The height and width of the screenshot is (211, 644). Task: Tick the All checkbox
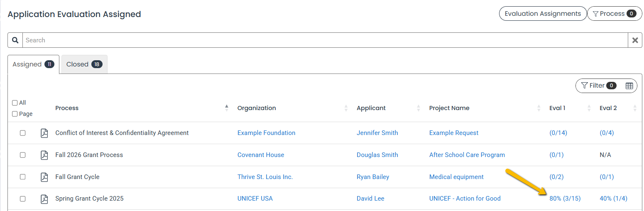click(15, 103)
